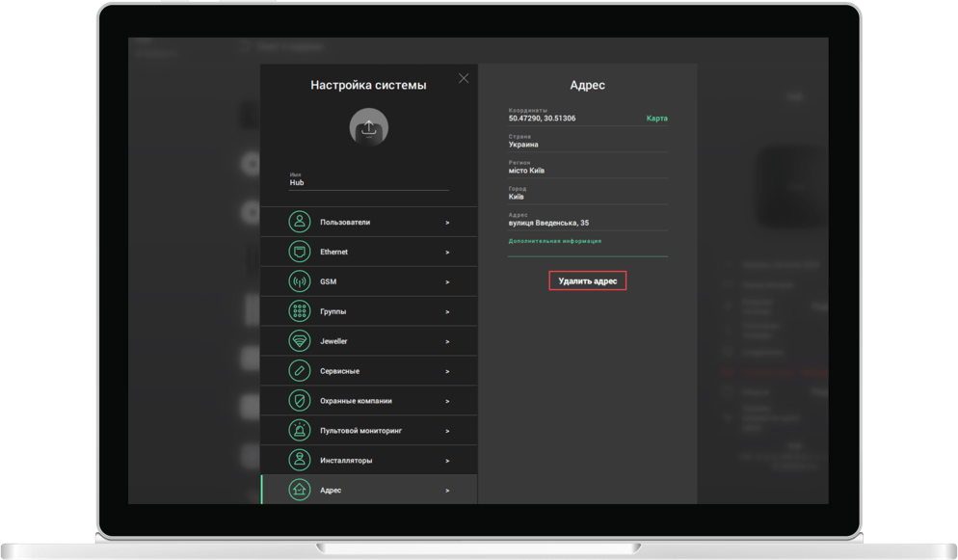Upload hub photo via avatar icon
Image resolution: width=958 pixels, height=560 pixels.
point(368,126)
